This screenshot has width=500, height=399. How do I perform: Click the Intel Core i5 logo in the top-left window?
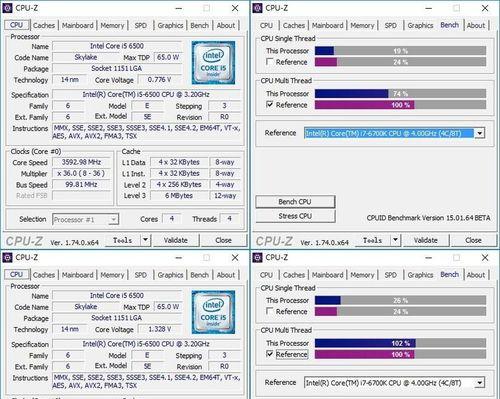[213, 62]
